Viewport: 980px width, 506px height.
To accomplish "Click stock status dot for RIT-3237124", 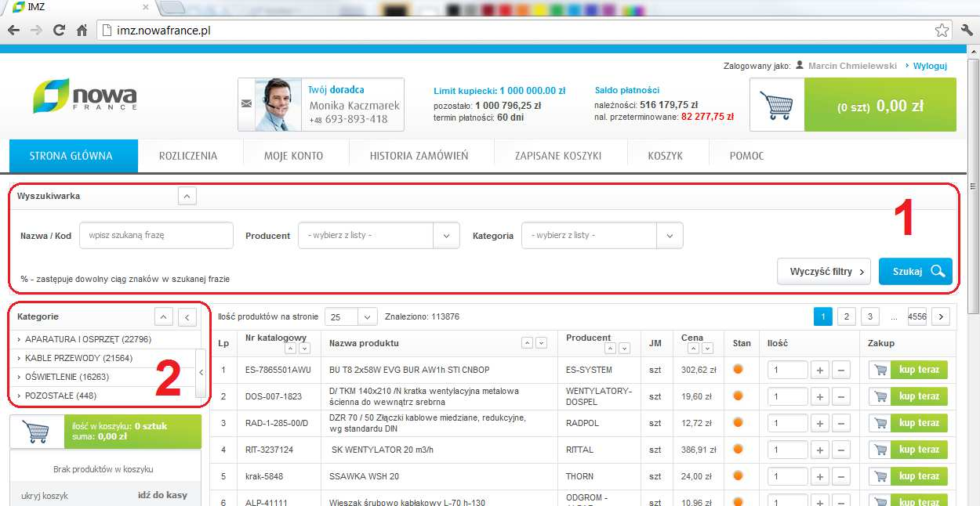I will point(738,450).
